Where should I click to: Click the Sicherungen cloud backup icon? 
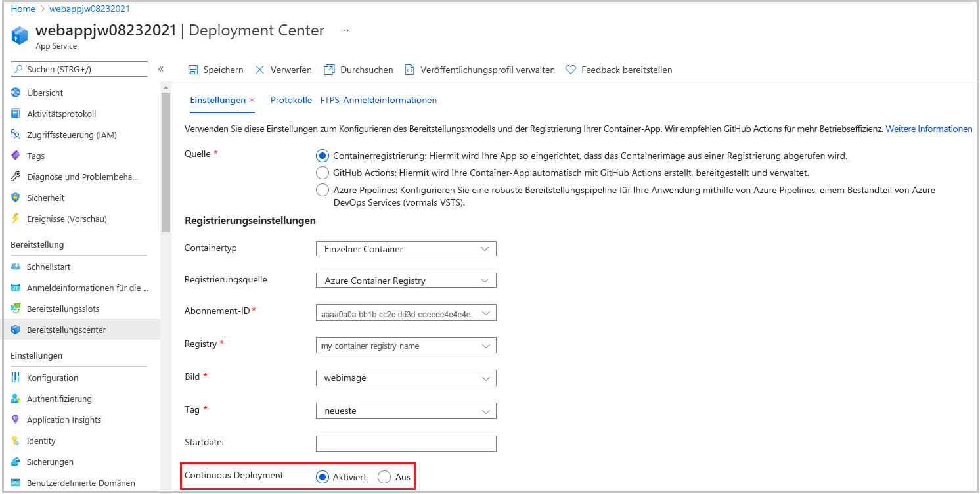point(16,462)
